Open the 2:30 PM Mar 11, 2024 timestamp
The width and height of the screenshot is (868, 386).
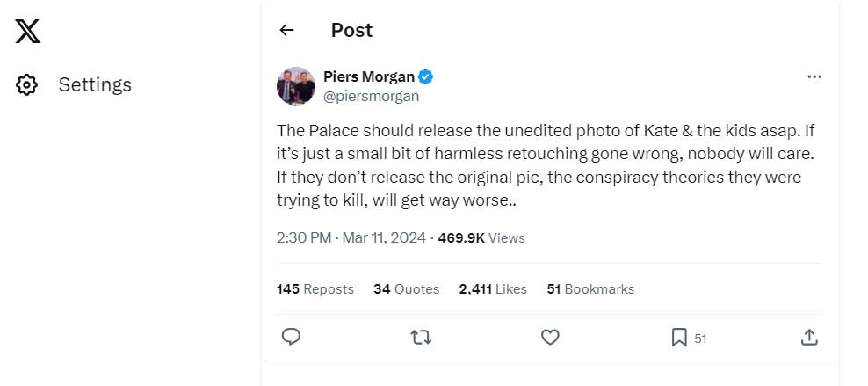351,237
